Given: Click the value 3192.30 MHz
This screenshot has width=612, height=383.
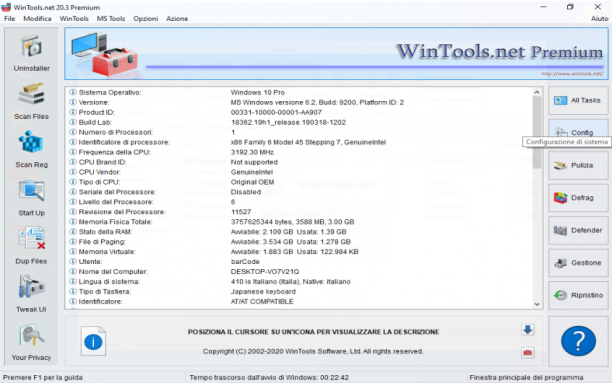Looking at the screenshot, I should pyautogui.click(x=252, y=152).
